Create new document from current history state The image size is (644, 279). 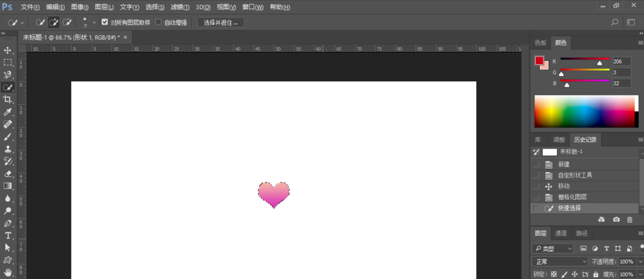[x=601, y=220]
